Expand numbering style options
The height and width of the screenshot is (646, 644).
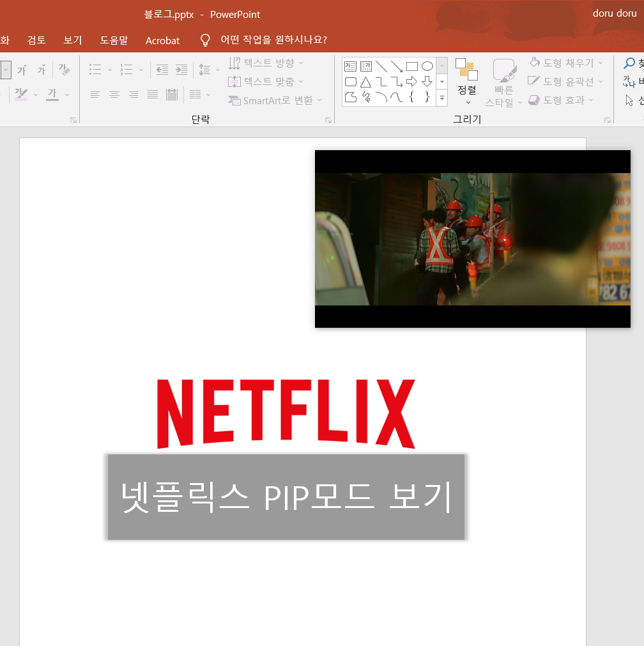141,70
